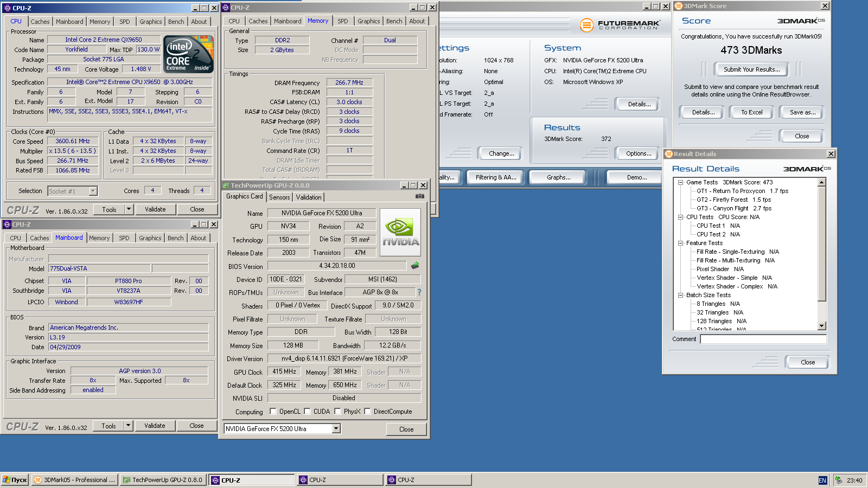
Task: Click the 3DMark05 logo in Score window
Action: point(801,21)
